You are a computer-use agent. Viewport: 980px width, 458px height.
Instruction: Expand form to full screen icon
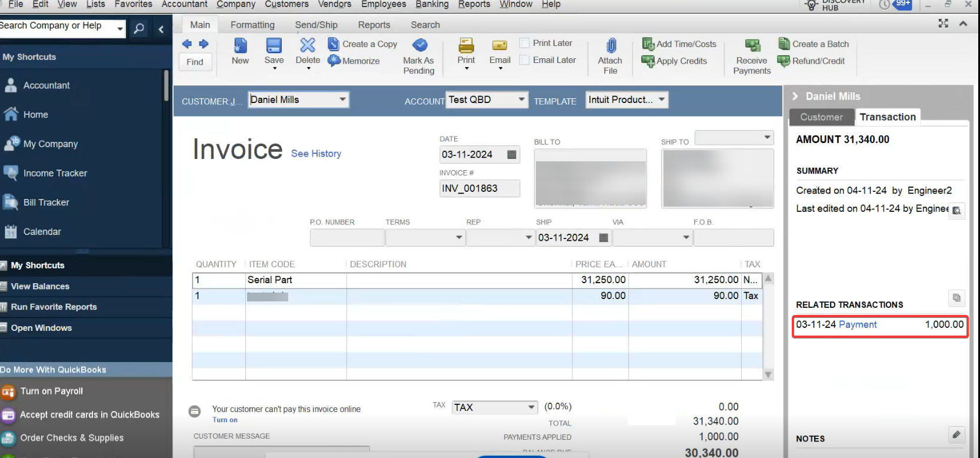pyautogui.click(x=944, y=24)
